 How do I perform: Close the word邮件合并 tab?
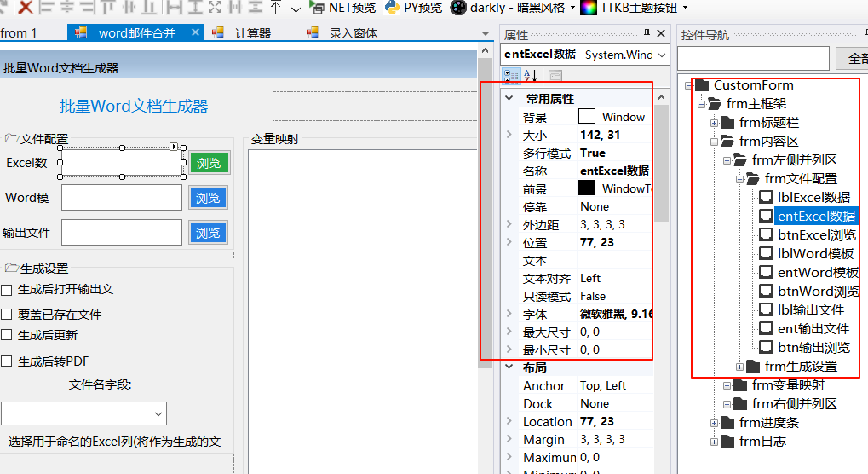195,32
